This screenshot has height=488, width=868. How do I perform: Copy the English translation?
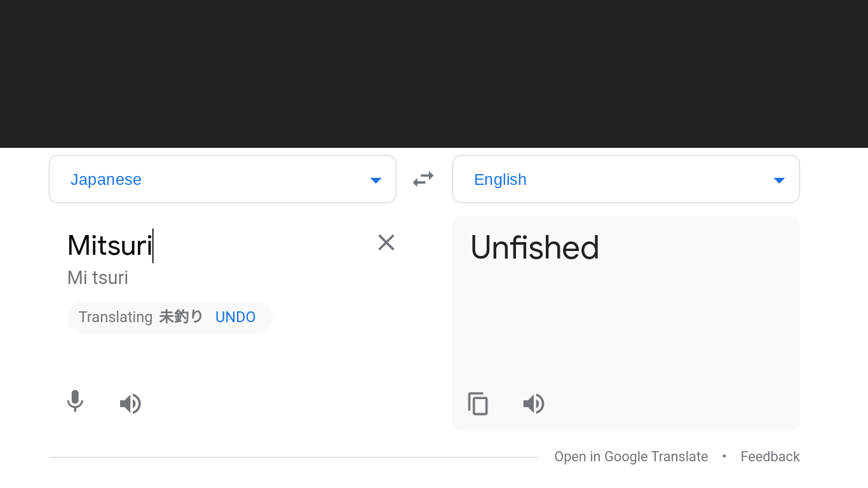pos(478,404)
